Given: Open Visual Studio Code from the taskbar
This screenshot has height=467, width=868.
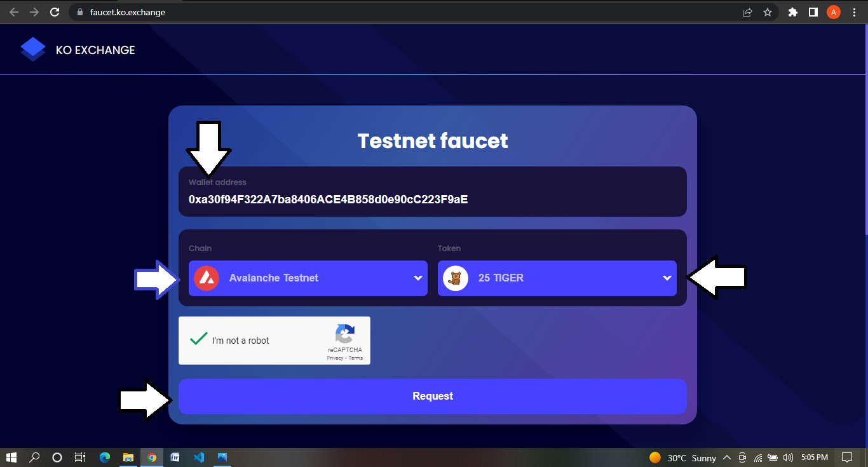Looking at the screenshot, I should (x=198, y=457).
